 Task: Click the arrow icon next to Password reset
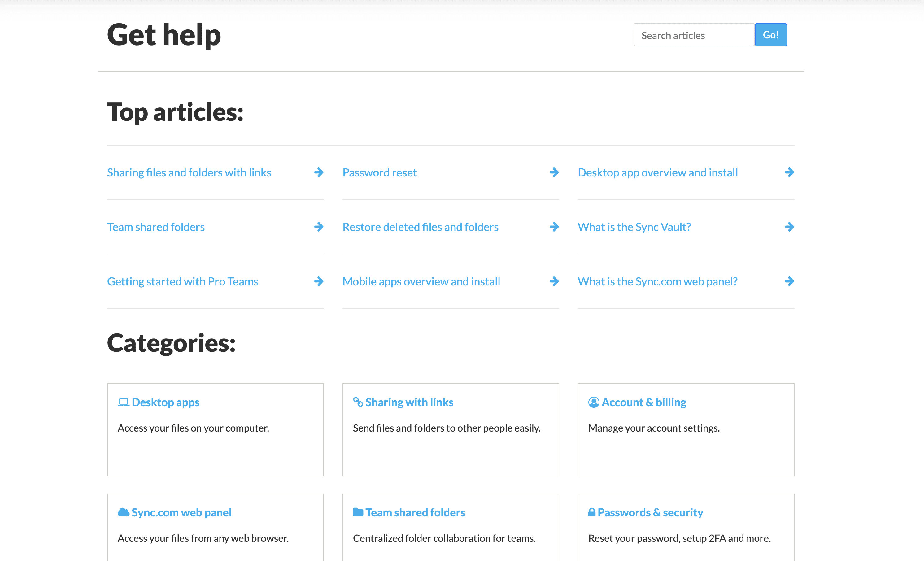(x=554, y=172)
